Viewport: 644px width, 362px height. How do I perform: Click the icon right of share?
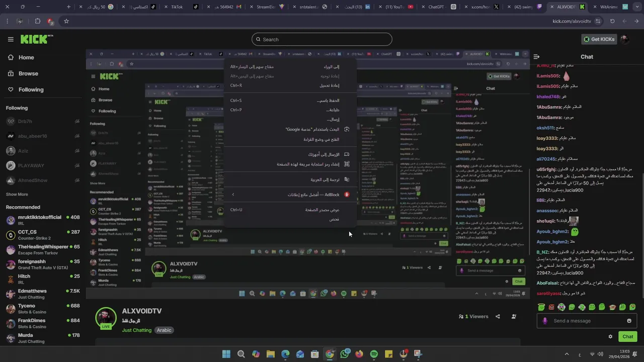tap(514, 316)
